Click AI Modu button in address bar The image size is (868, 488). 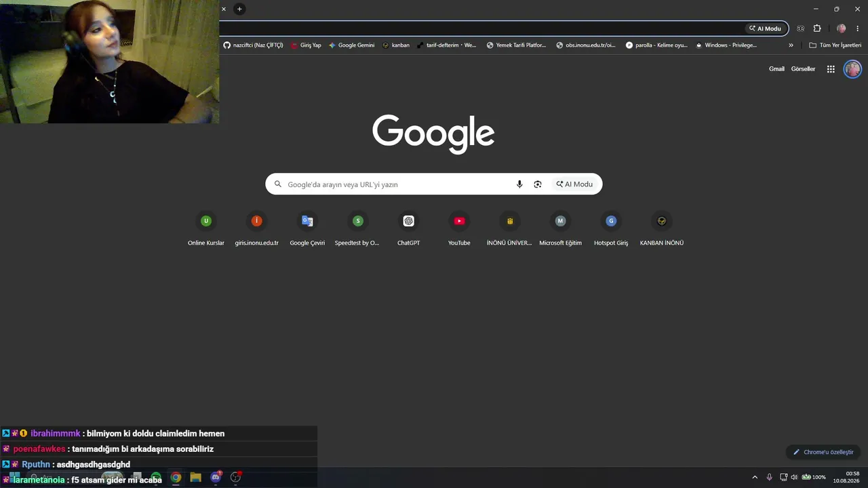765,28
